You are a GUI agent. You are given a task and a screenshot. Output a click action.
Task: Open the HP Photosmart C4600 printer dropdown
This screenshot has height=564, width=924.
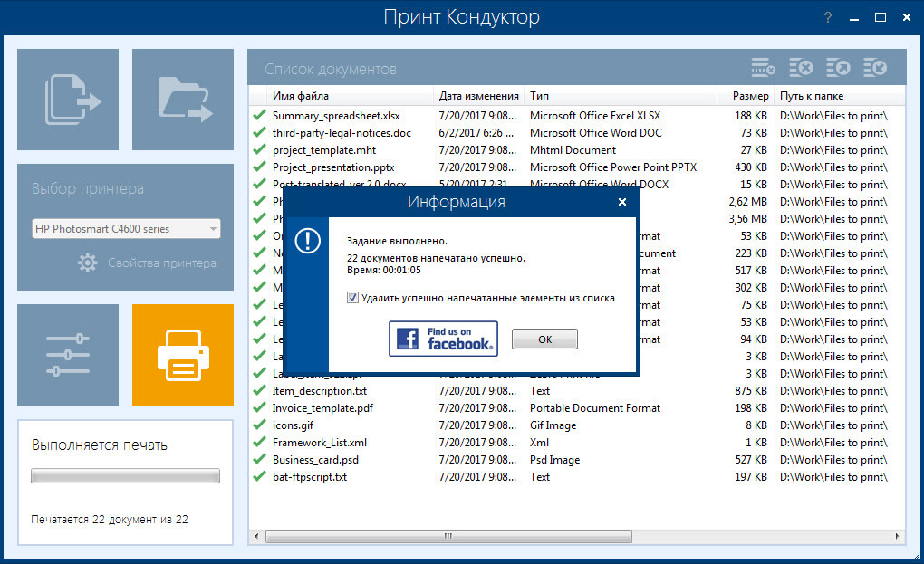click(126, 228)
